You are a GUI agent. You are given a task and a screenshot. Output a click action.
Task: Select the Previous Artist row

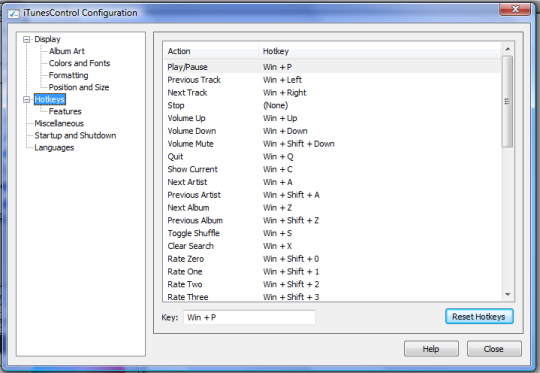332,195
